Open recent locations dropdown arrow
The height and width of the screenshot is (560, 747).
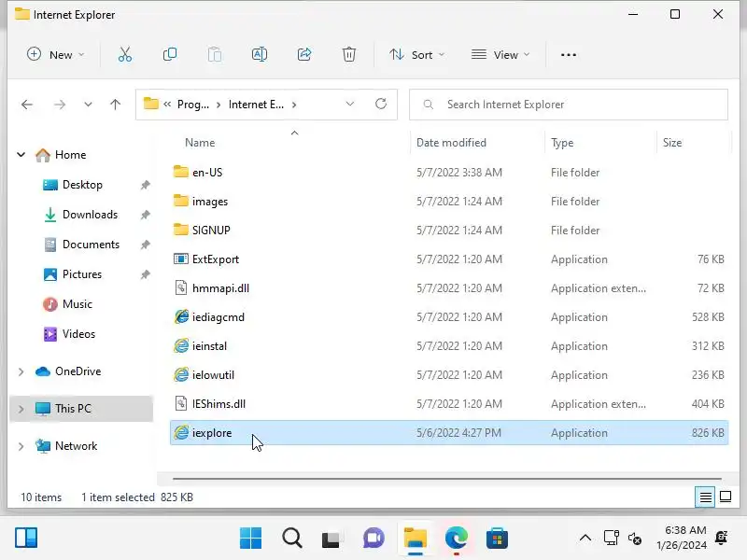pyautogui.click(x=88, y=105)
